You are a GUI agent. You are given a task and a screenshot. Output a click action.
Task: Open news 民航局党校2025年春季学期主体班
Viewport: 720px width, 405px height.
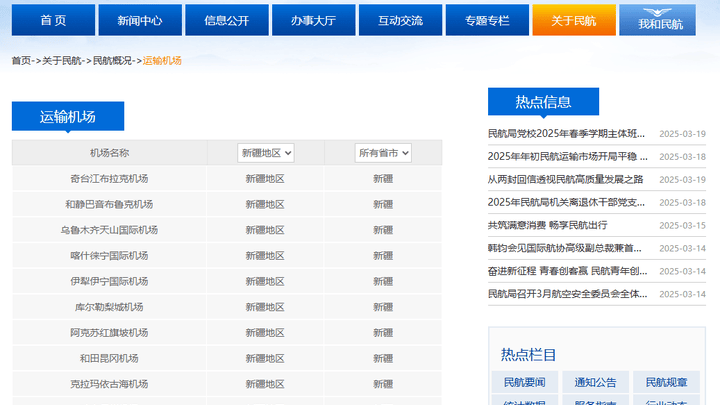(566, 134)
